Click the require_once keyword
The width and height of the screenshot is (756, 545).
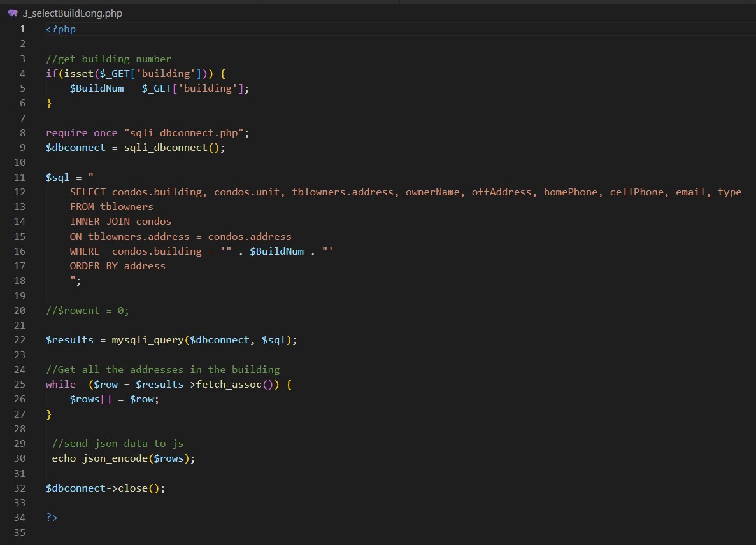(82, 133)
